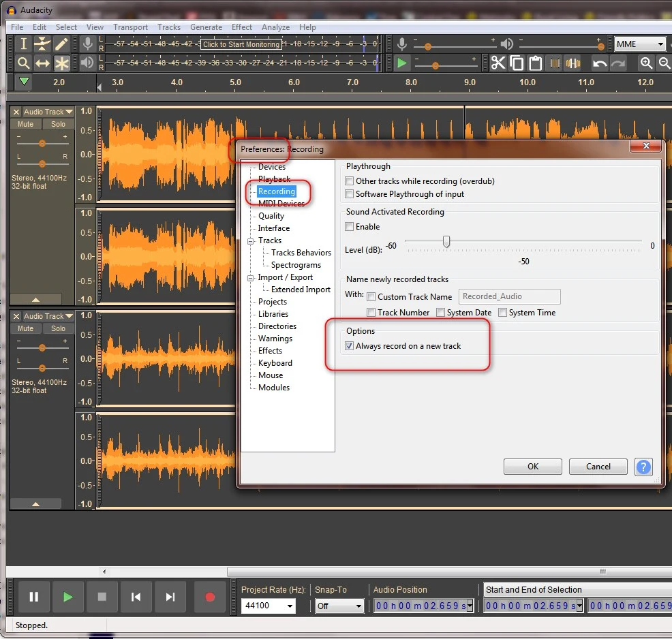Enable Software Playthrough of input
The image size is (672, 639).
[350, 194]
